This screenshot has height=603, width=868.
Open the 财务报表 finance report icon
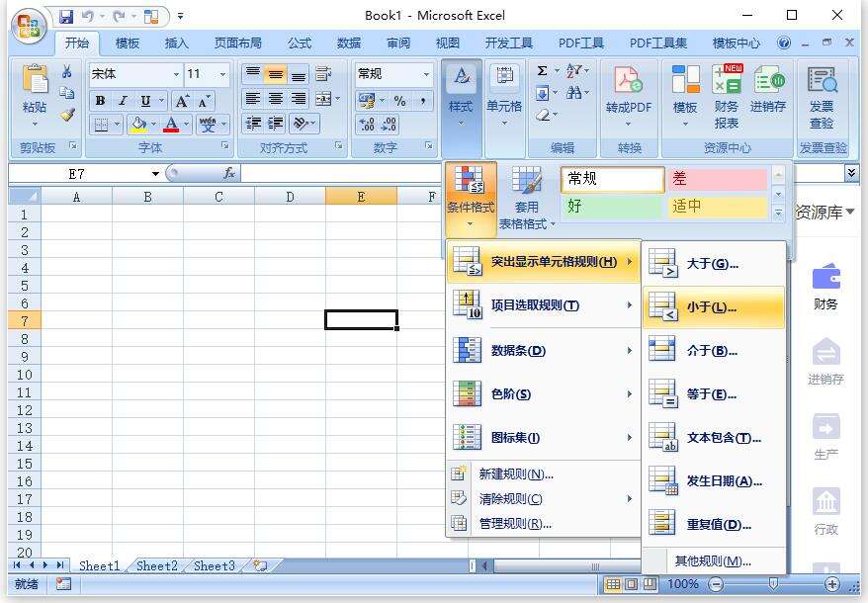coord(727,96)
